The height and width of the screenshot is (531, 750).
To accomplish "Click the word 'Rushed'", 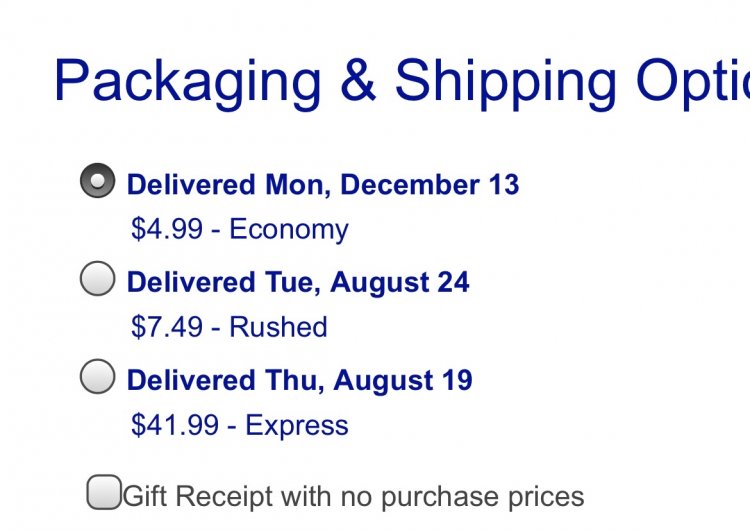I will pos(278,327).
